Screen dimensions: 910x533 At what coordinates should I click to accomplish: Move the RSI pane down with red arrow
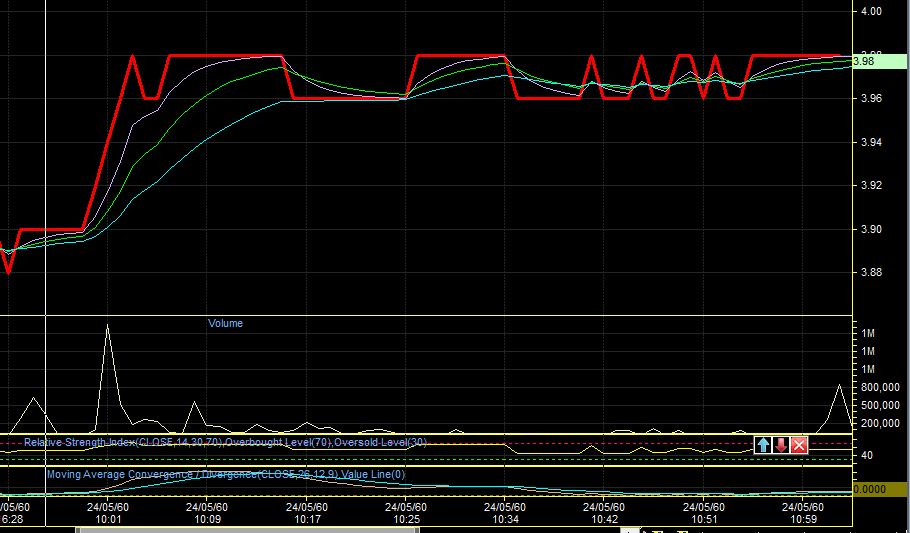click(781, 445)
